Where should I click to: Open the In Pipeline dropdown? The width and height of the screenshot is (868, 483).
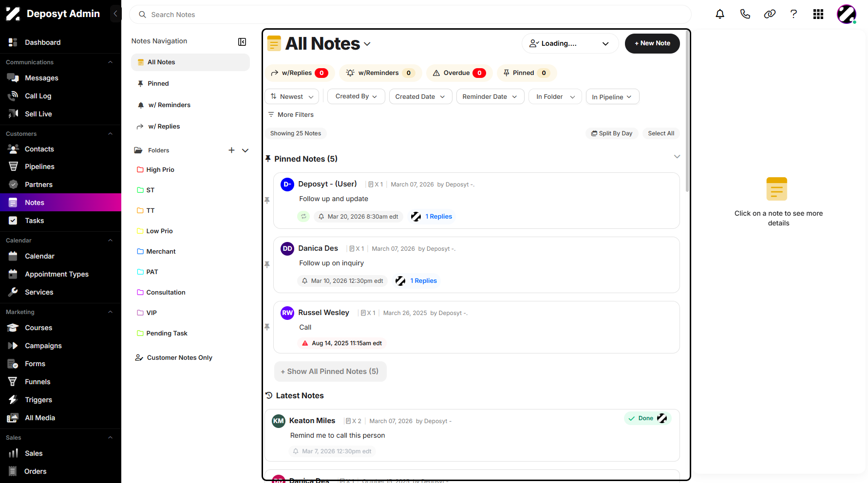coord(612,96)
